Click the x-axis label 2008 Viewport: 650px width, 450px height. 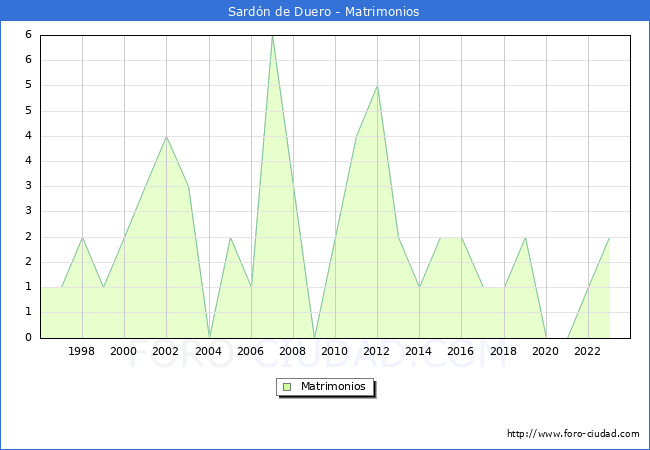coord(293,351)
